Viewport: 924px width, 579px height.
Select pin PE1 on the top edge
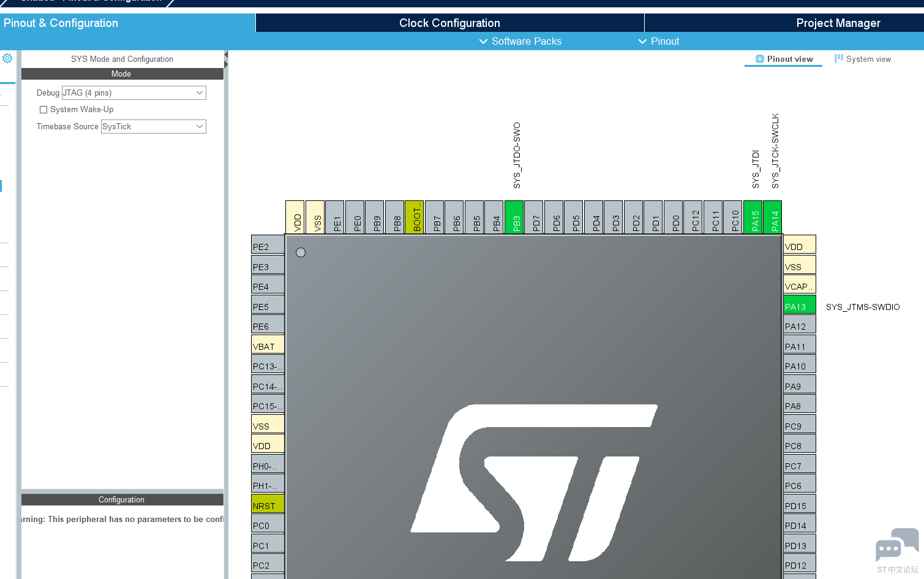click(x=334, y=217)
